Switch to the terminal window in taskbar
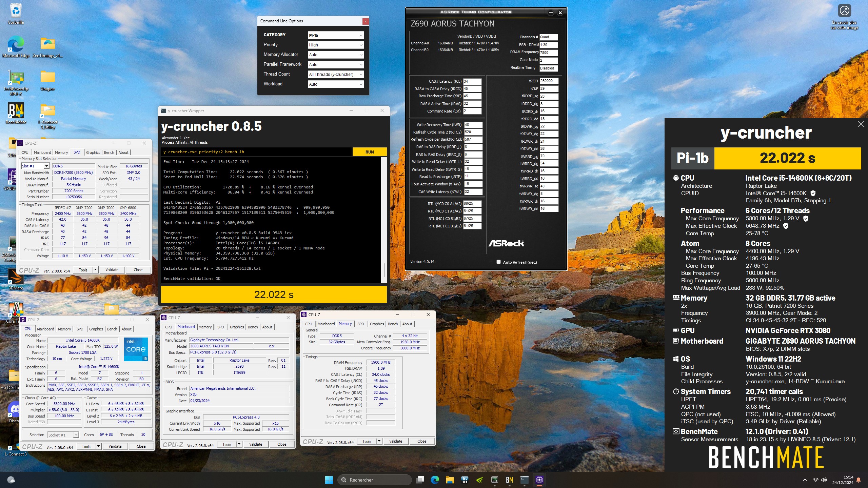868x488 pixels. pyautogui.click(x=525, y=480)
